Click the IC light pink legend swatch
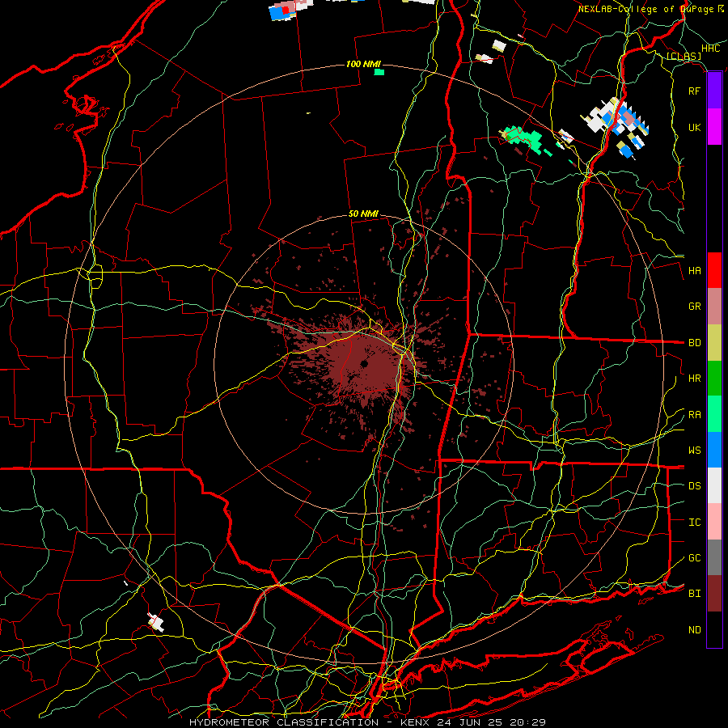 coord(714,522)
